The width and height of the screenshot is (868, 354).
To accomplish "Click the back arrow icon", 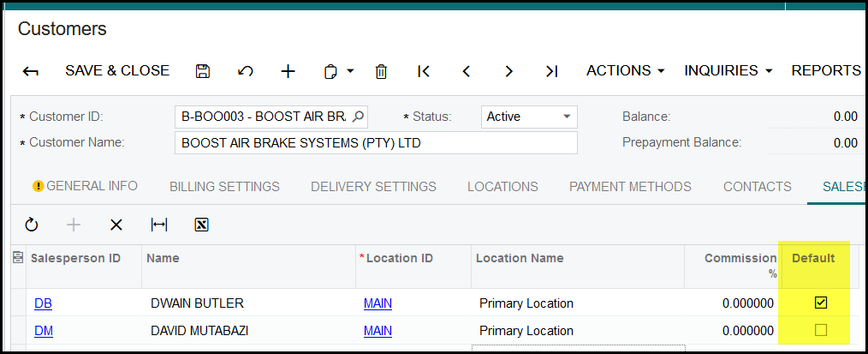I will click(x=31, y=71).
